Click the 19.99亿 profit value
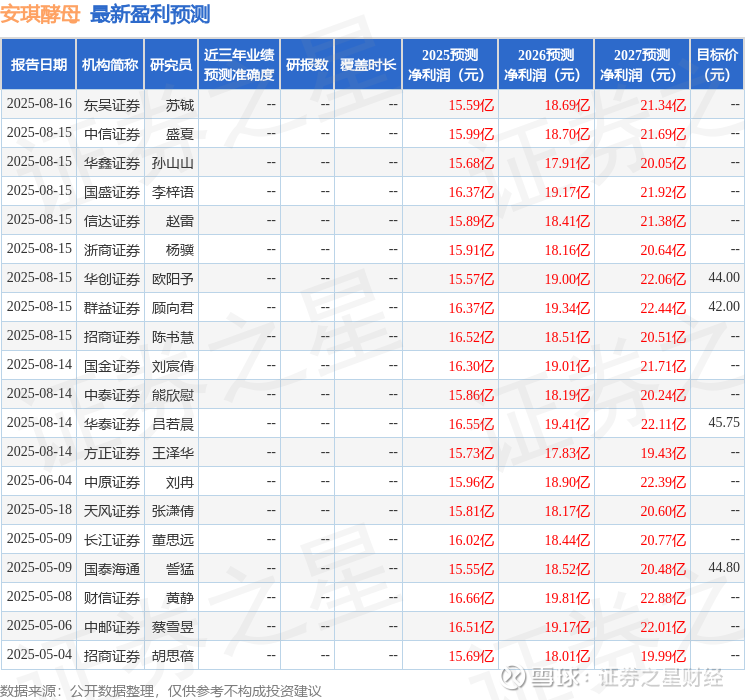Screen dimensions: 745x700 coord(663,656)
